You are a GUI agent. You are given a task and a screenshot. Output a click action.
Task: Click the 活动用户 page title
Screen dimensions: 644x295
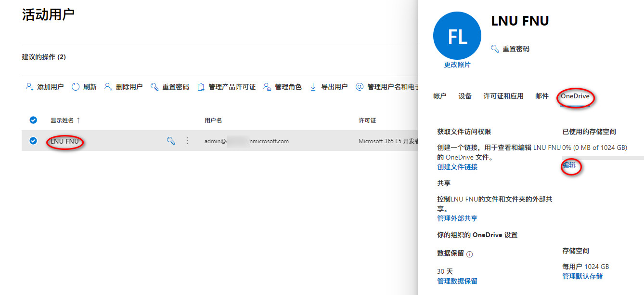point(48,14)
